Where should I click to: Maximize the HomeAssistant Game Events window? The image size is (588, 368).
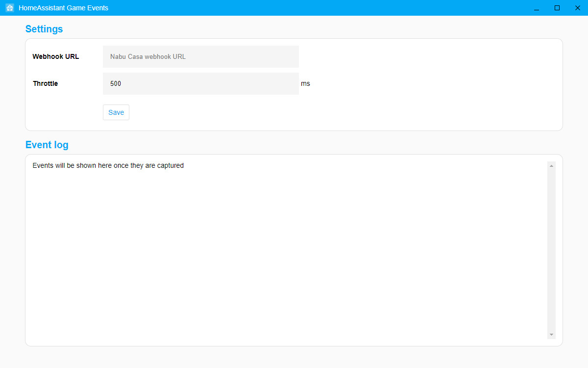click(557, 8)
